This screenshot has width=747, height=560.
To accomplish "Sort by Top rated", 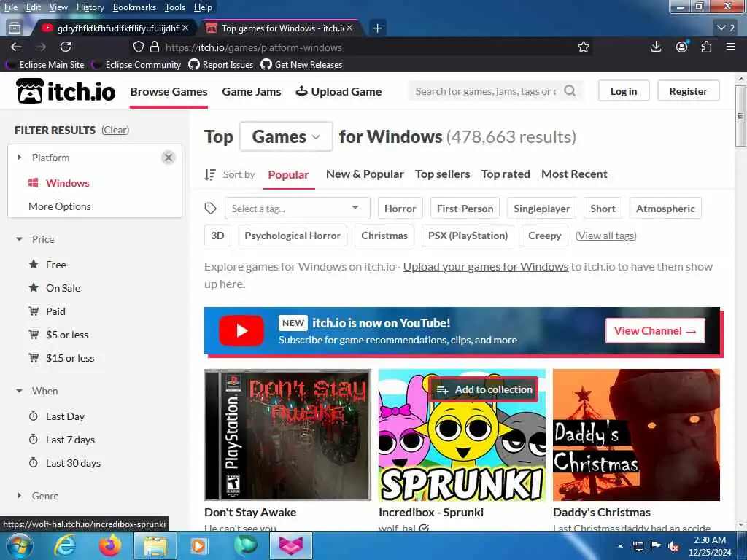I will tap(506, 174).
